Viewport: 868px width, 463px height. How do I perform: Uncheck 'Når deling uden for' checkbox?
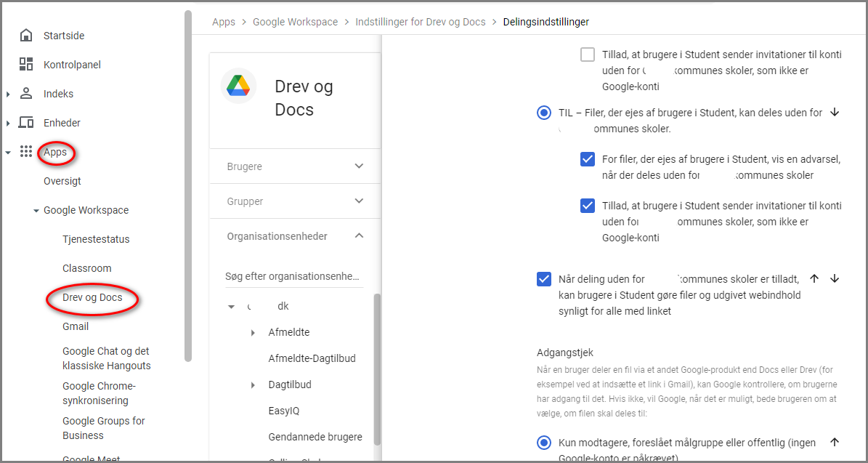(543, 278)
